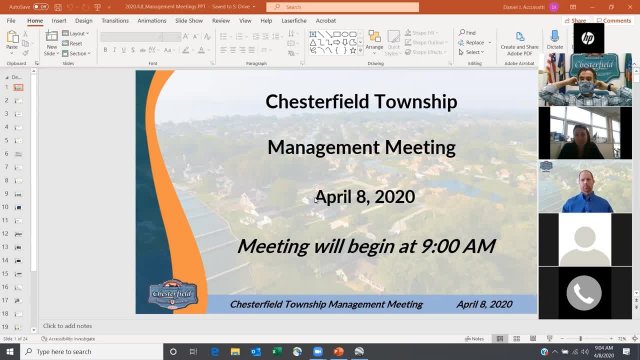Expand the shapes gallery More arrow
This screenshot has height=360, width=640.
(360, 50)
